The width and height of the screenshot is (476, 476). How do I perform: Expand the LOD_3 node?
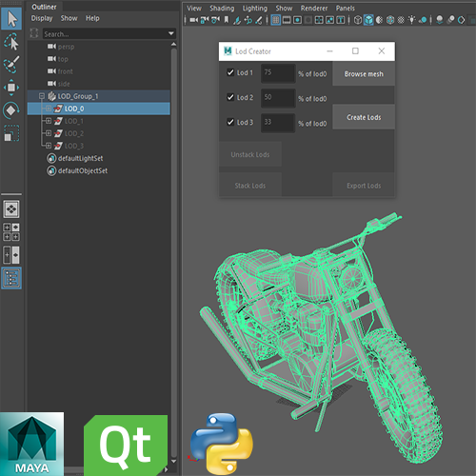click(49, 146)
